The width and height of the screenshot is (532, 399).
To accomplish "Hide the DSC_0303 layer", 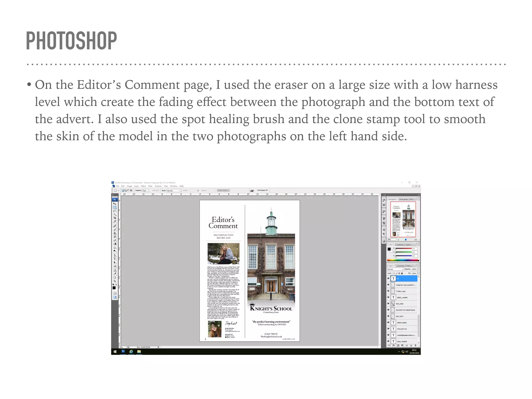I will point(388,304).
